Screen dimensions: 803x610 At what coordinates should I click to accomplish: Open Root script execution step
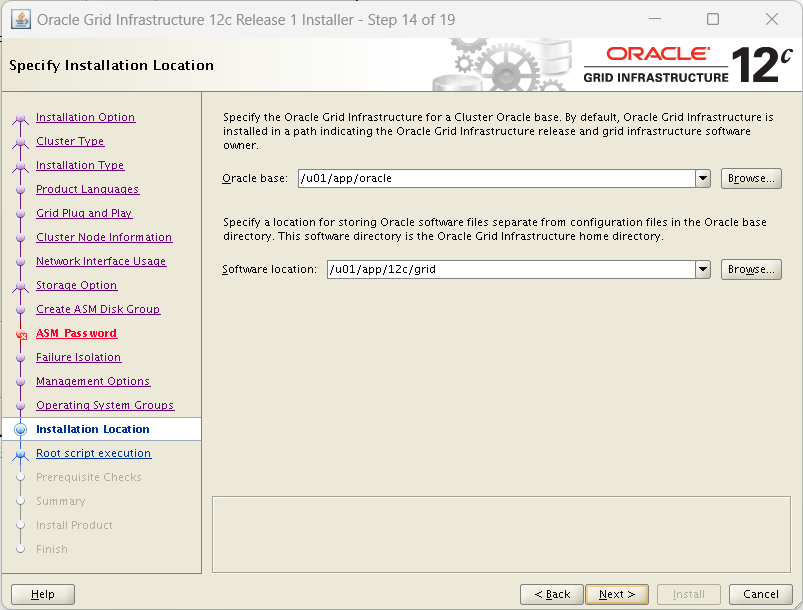pyautogui.click(x=94, y=453)
